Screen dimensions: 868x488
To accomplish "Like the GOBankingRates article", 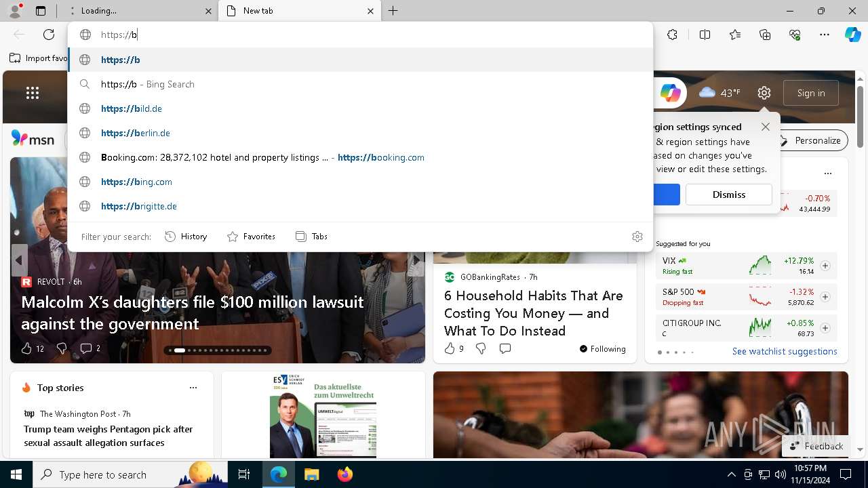I will click(454, 348).
